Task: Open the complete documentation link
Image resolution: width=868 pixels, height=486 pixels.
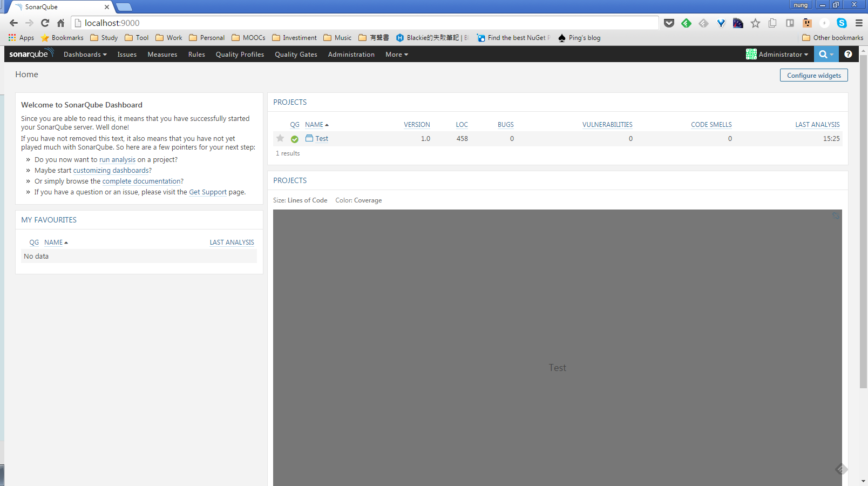Action: click(x=141, y=181)
